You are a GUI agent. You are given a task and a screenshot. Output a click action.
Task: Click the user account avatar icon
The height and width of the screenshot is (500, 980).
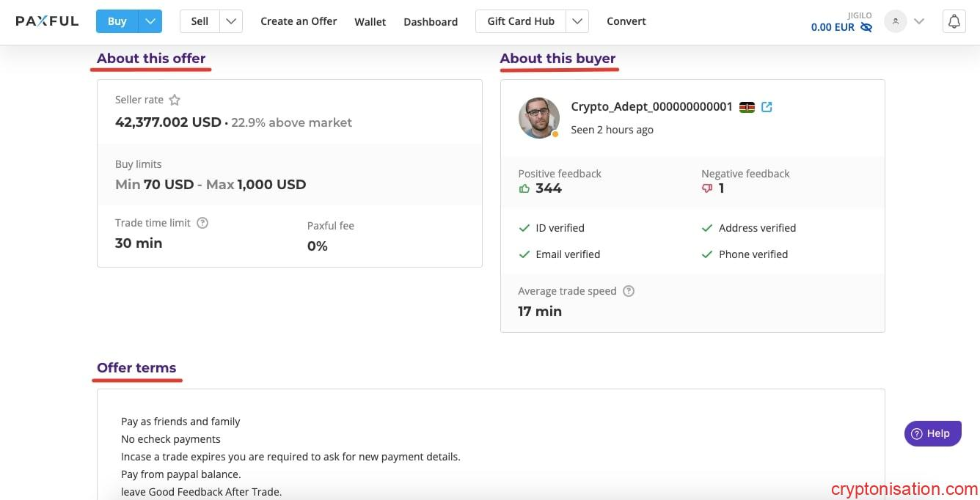coord(895,21)
